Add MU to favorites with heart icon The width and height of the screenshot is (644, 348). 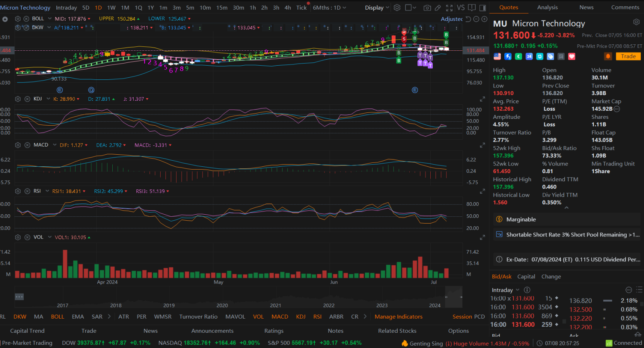pos(572,56)
